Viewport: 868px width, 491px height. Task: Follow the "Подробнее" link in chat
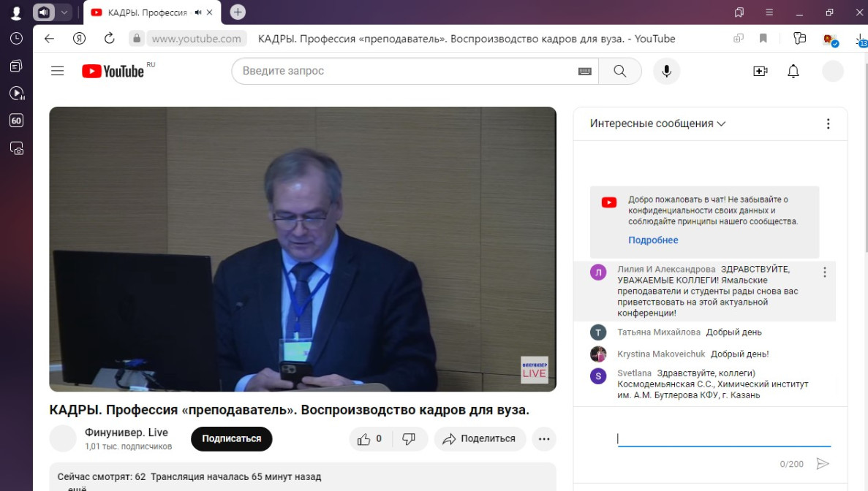(653, 240)
